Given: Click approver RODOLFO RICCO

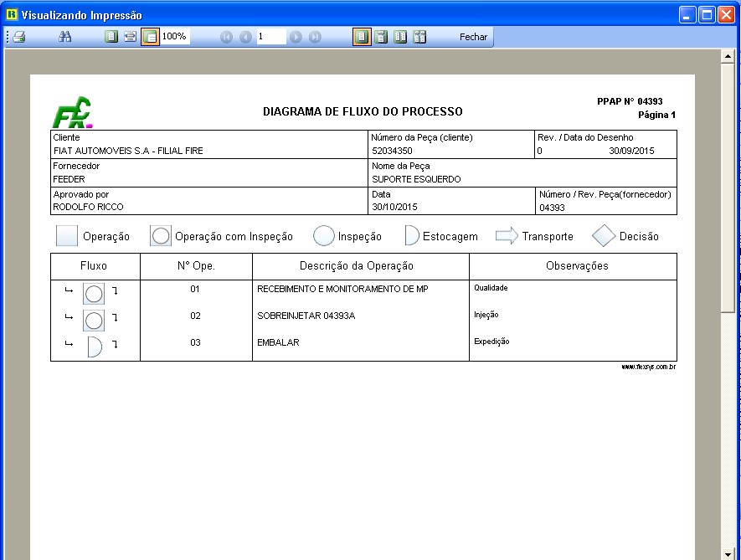Looking at the screenshot, I should pyautogui.click(x=88, y=207).
